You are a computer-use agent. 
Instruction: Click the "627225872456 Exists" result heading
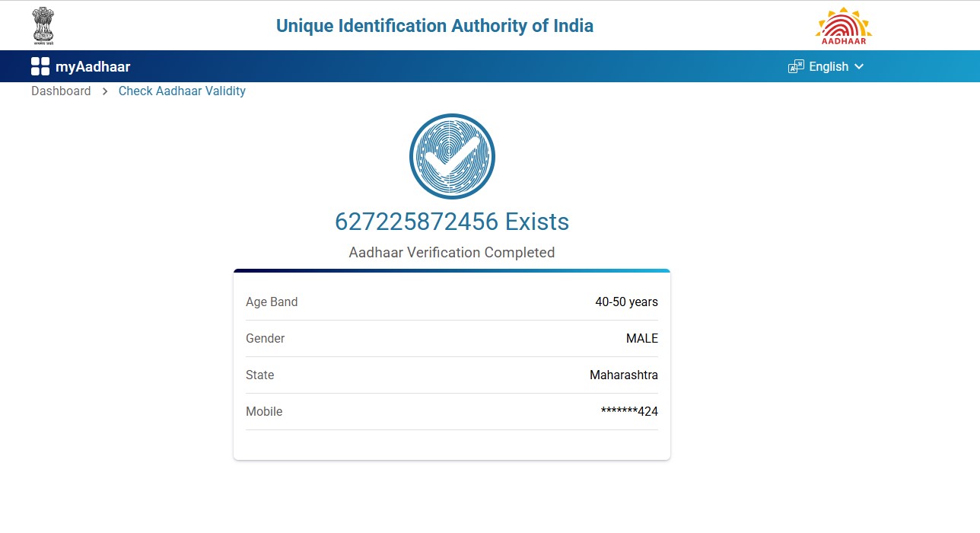(452, 222)
